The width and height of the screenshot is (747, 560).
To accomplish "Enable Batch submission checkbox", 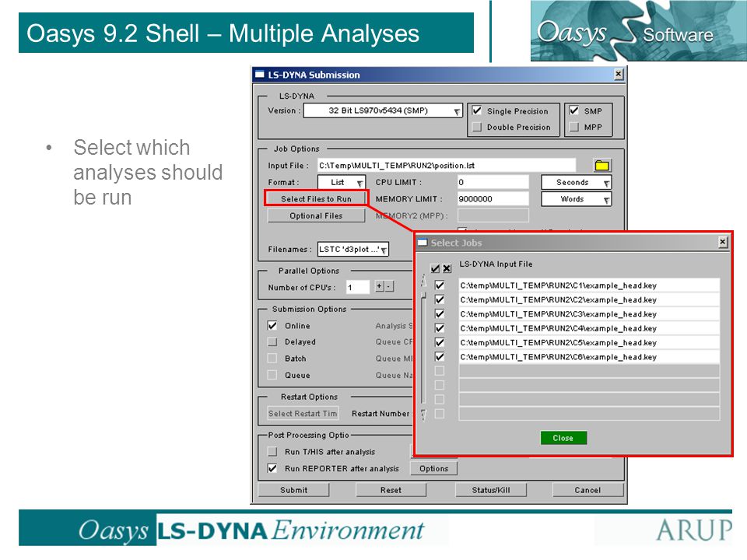I will [x=272, y=358].
